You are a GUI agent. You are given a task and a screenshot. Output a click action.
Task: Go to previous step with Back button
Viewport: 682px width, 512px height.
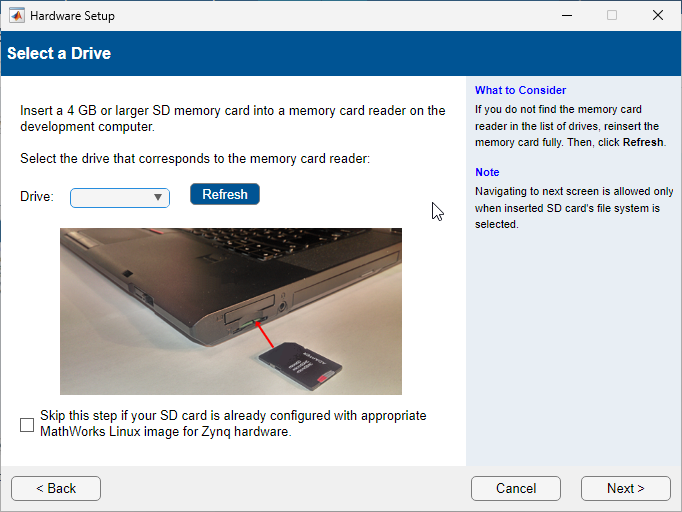coord(56,488)
